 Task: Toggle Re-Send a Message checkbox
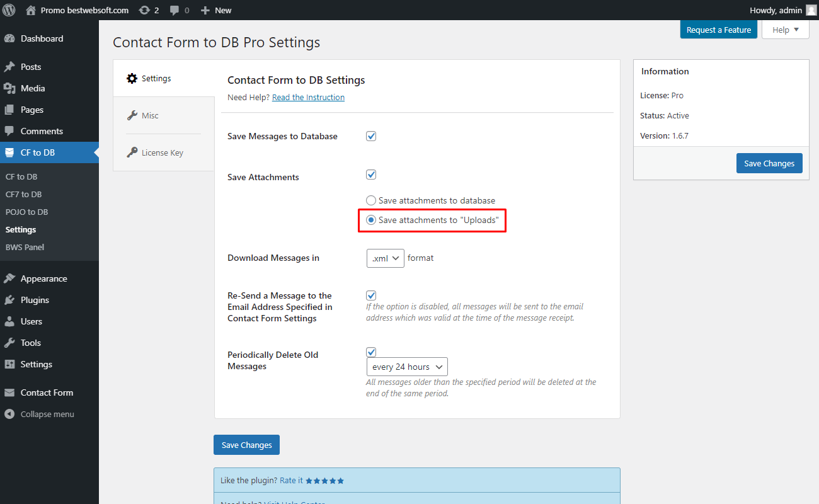coord(371,295)
